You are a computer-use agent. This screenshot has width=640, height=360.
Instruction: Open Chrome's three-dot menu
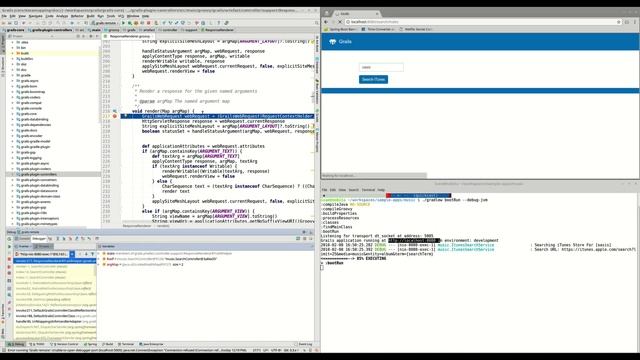[635, 22]
